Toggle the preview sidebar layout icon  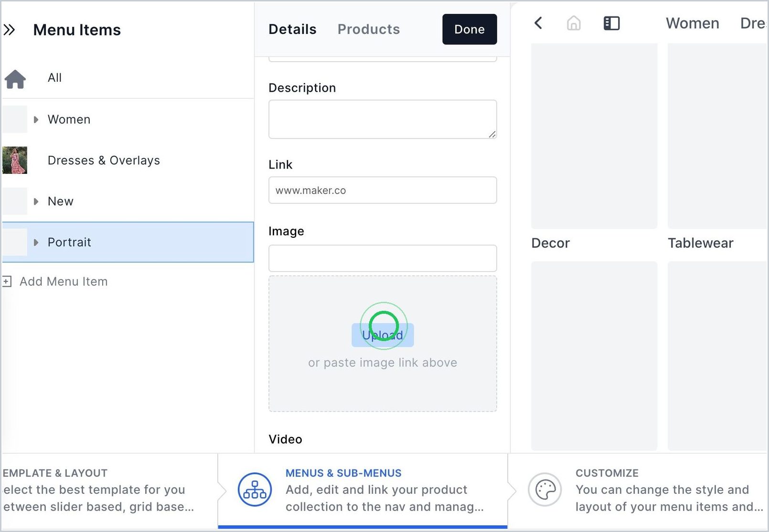point(611,23)
